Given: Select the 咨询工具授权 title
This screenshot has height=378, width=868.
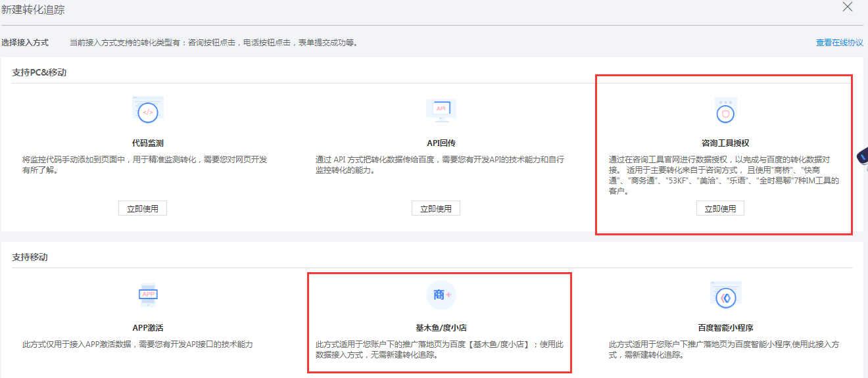Looking at the screenshot, I should pyautogui.click(x=725, y=143).
